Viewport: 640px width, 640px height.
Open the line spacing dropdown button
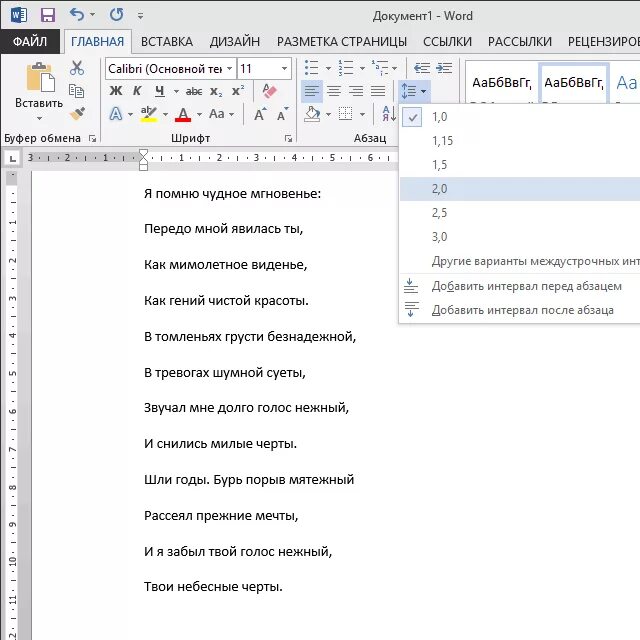pos(413,91)
